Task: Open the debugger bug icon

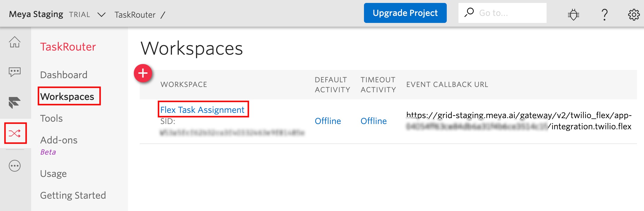Action: [x=573, y=14]
